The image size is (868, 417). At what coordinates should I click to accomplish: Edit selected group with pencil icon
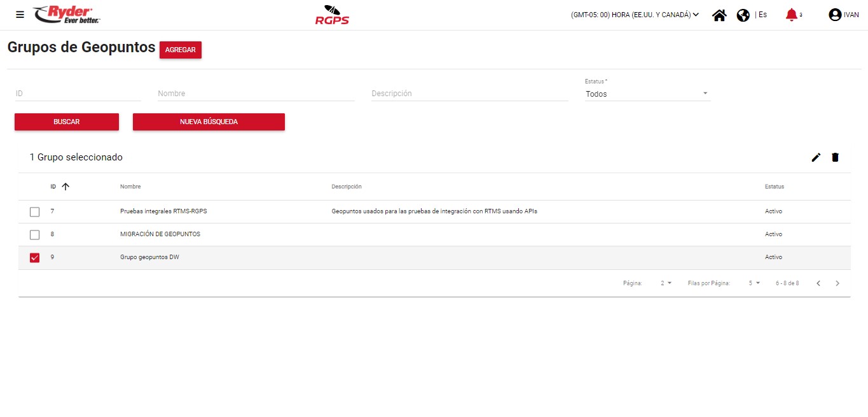pyautogui.click(x=816, y=157)
